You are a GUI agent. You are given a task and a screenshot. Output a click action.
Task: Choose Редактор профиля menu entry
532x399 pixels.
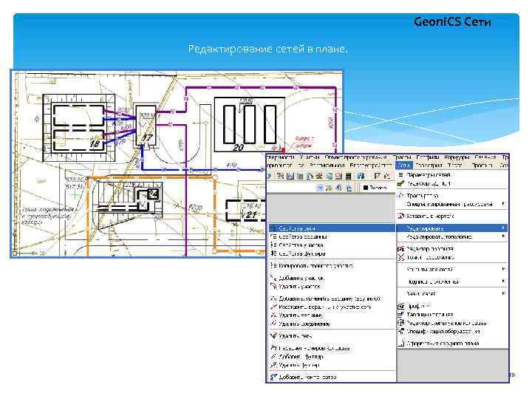(430, 249)
